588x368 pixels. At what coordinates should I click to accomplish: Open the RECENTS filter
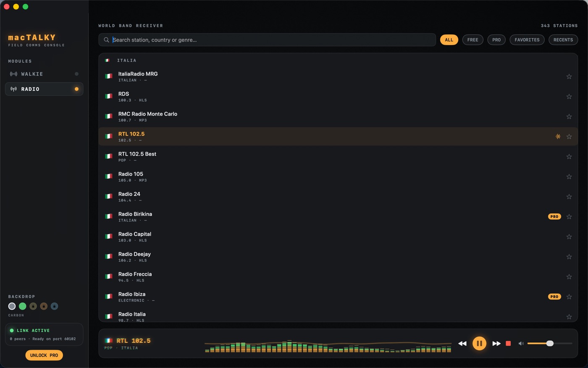(563, 40)
